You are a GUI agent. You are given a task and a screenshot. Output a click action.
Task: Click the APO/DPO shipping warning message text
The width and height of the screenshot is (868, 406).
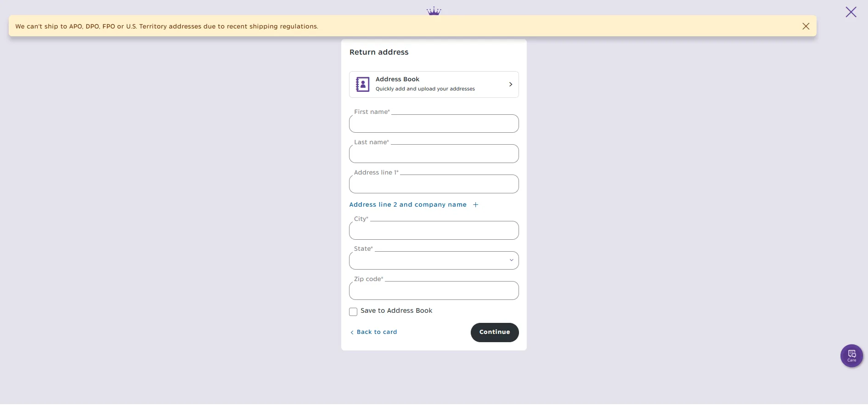[167, 27]
